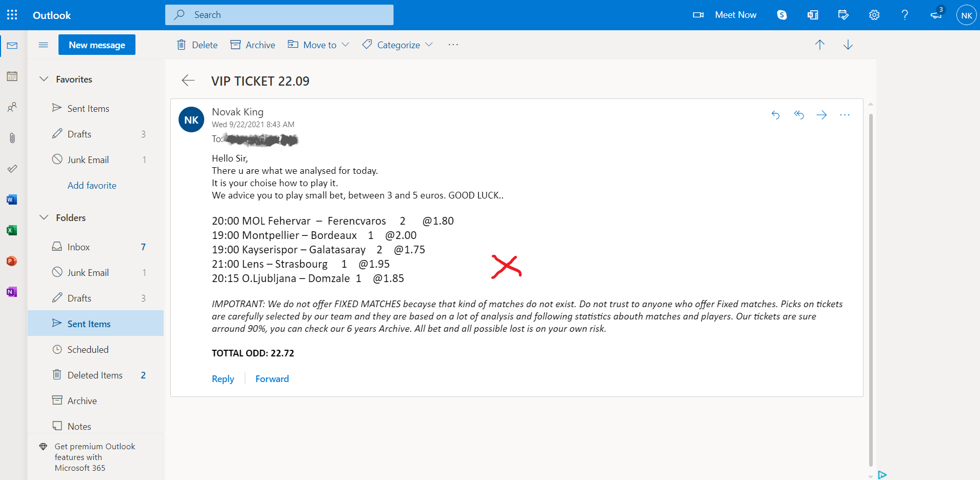Click the Reply link below message
980x480 pixels.
[223, 378]
